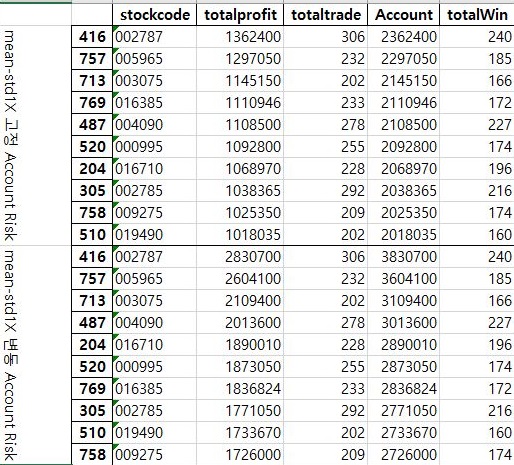
Task: Click totalprofit cell 2604100
Action: click(240, 279)
